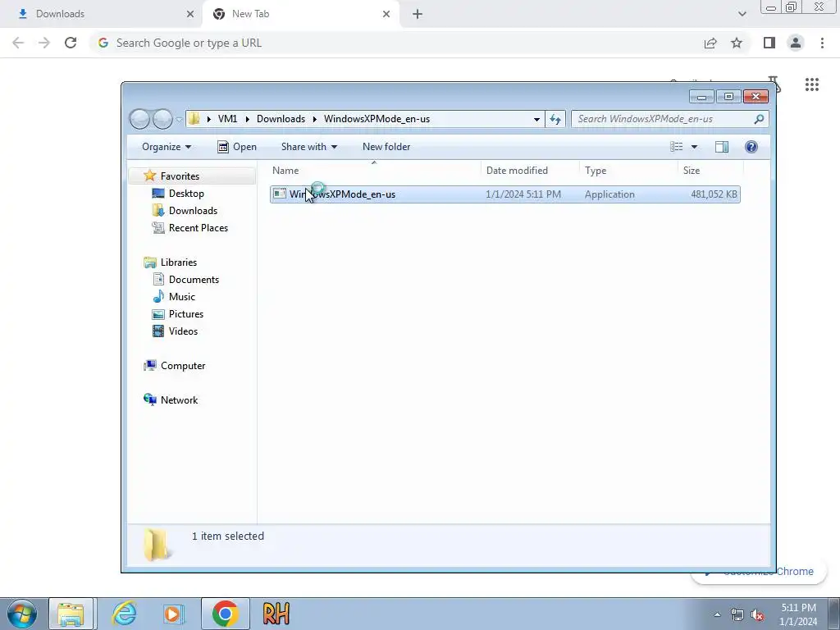Select Favorites in navigation pane
The image size is (840, 630).
(180, 176)
